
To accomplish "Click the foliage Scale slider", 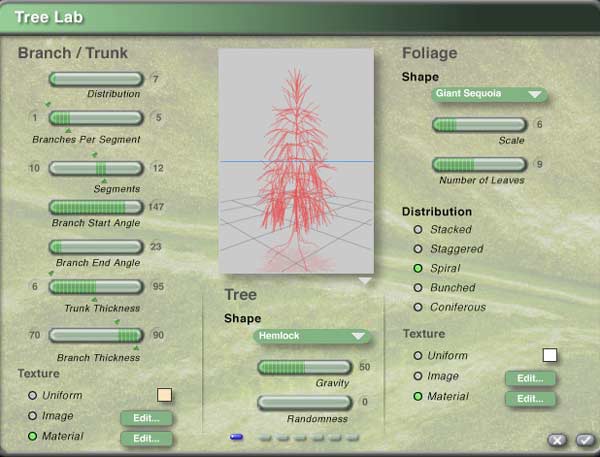I will [x=479, y=125].
